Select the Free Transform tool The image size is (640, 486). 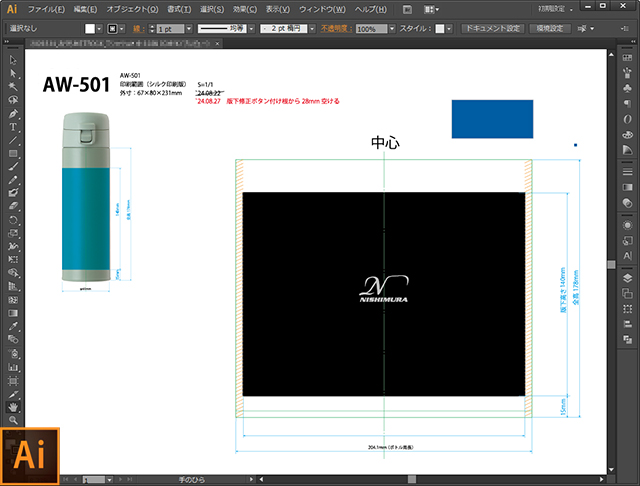pos(13,260)
